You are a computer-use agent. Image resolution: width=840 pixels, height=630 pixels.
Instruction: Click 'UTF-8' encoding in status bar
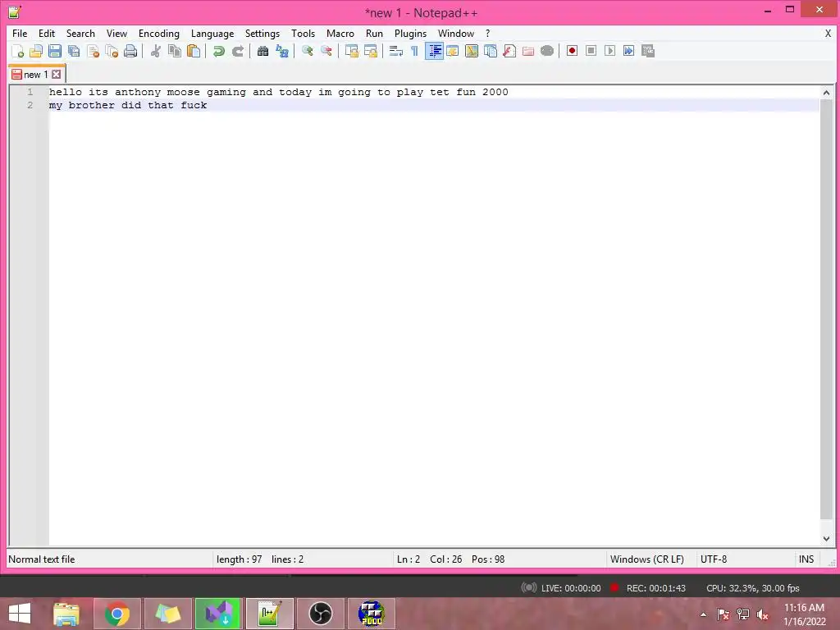point(714,559)
